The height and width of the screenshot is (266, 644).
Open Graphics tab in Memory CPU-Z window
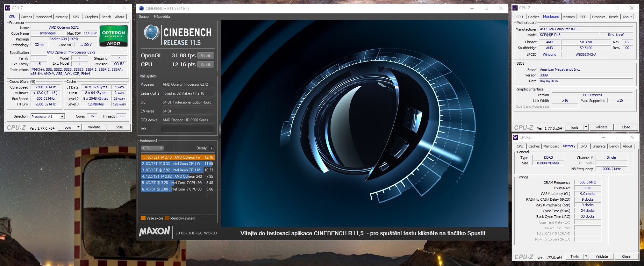tap(599, 146)
